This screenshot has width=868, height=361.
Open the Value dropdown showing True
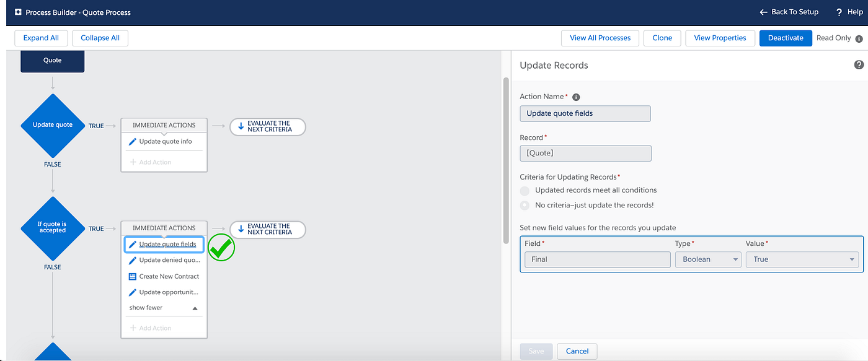802,259
